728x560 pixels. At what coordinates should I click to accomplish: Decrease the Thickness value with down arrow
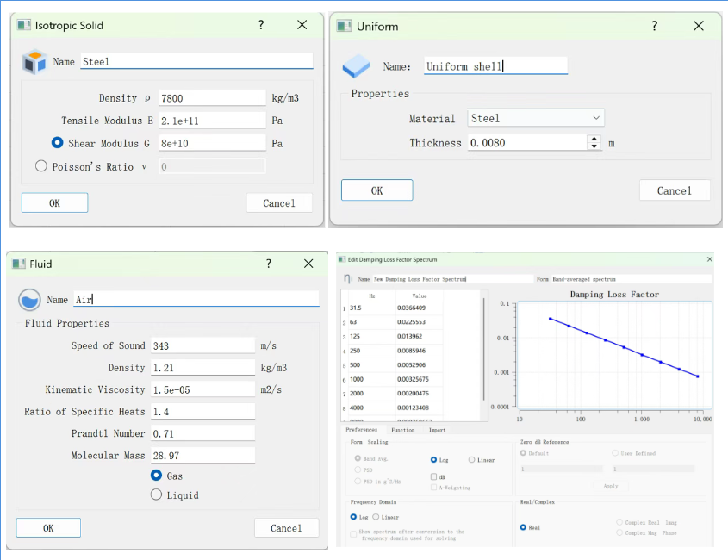point(594,146)
